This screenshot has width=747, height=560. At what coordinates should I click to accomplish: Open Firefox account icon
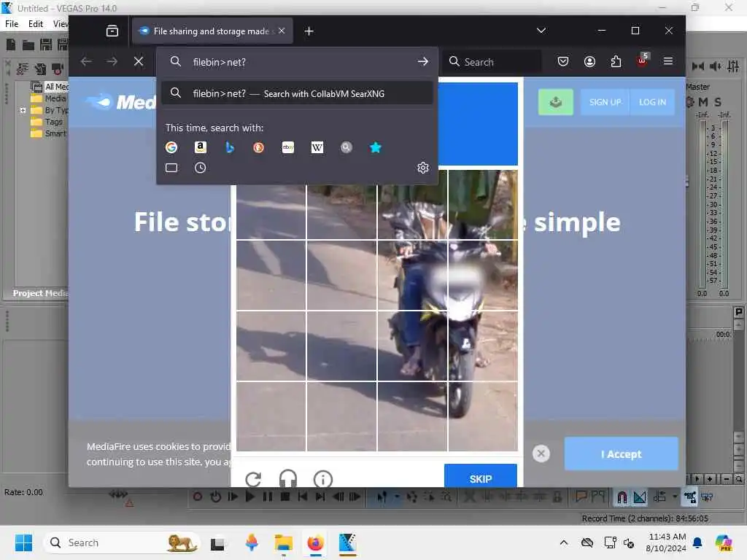pyautogui.click(x=589, y=61)
